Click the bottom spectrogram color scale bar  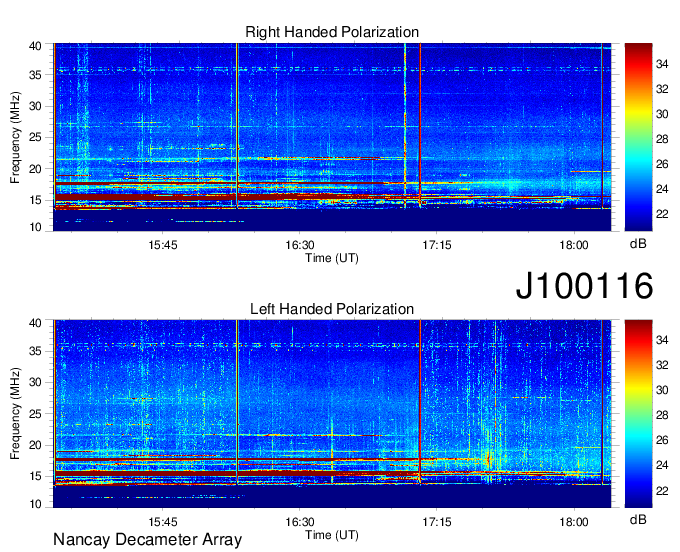(x=638, y=414)
